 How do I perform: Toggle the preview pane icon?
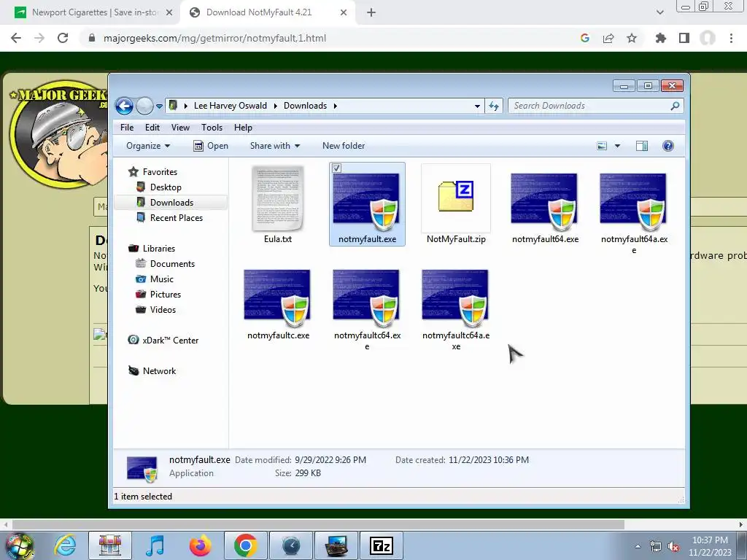click(x=642, y=146)
